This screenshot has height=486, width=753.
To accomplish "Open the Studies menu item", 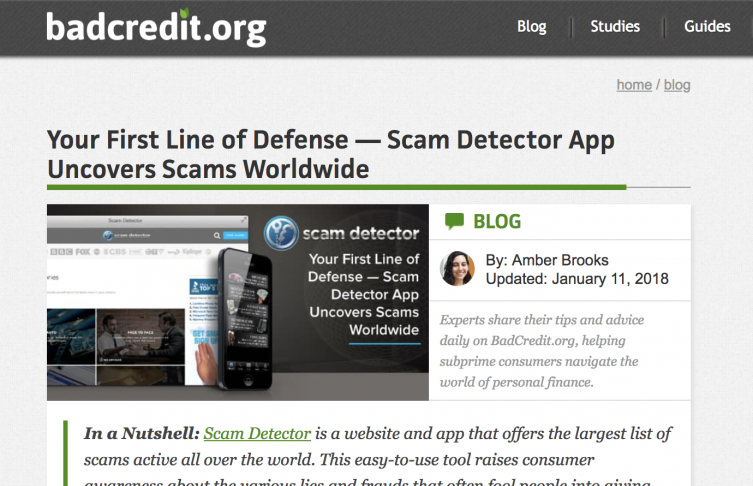I will point(615,26).
